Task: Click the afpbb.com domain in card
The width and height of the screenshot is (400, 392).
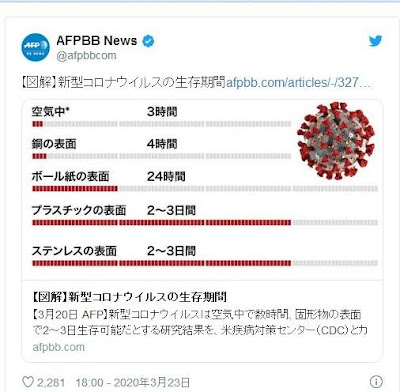Action: click(x=59, y=347)
